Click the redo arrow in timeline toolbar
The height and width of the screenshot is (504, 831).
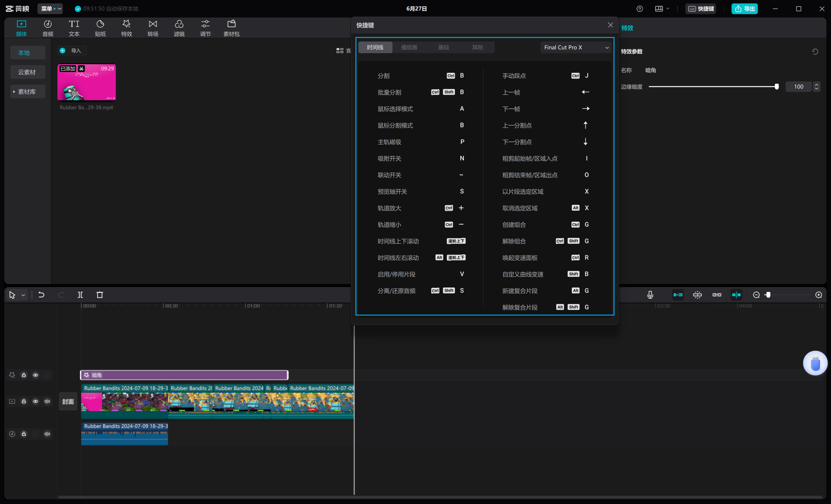61,295
